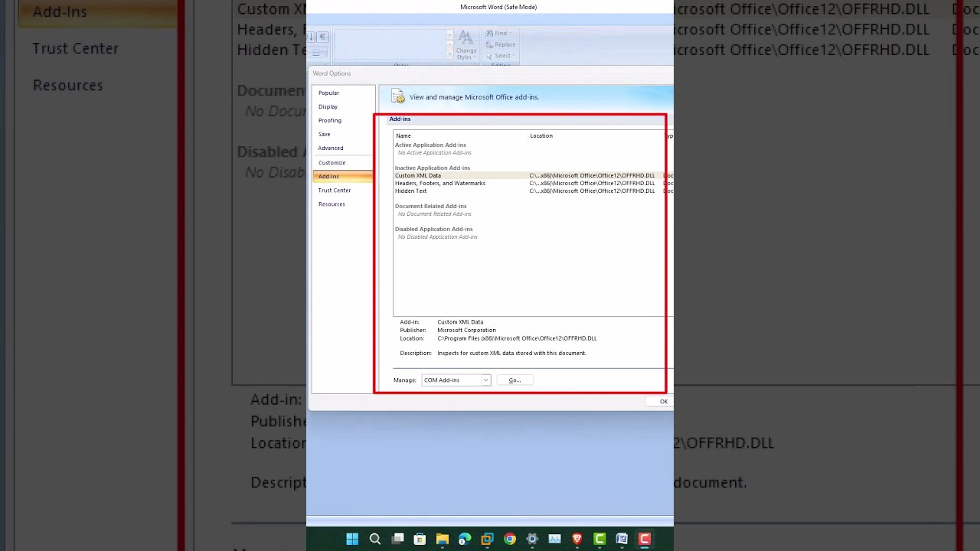This screenshot has height=551, width=980.
Task: Open the red Camtasia recorder taskbar icon
Action: (645, 539)
